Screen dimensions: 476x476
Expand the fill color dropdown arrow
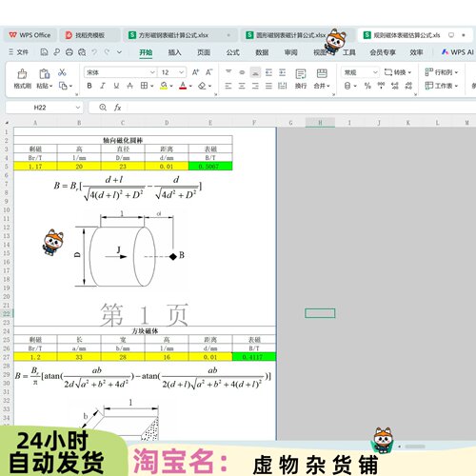[171, 86]
